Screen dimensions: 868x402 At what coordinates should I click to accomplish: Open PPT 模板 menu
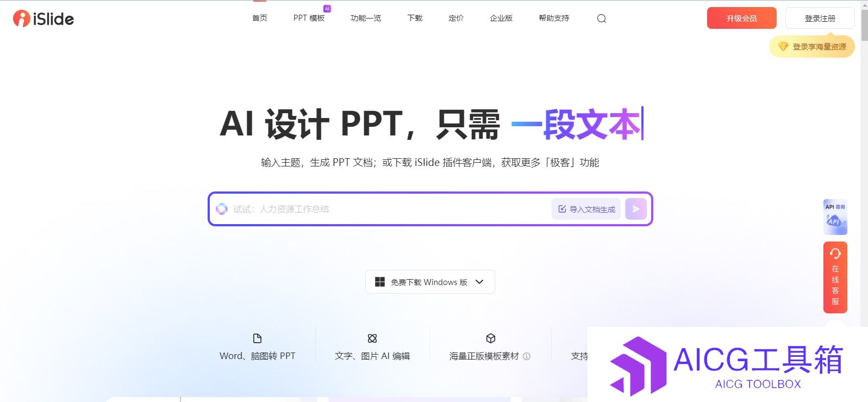pyautogui.click(x=309, y=18)
